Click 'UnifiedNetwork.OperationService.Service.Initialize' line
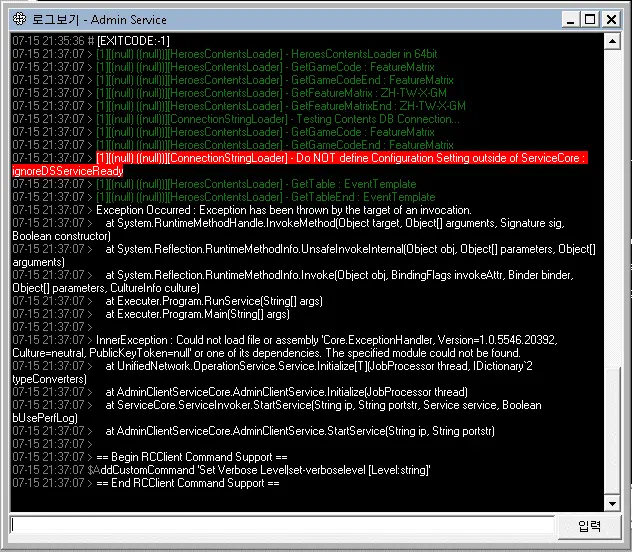 coord(272,366)
